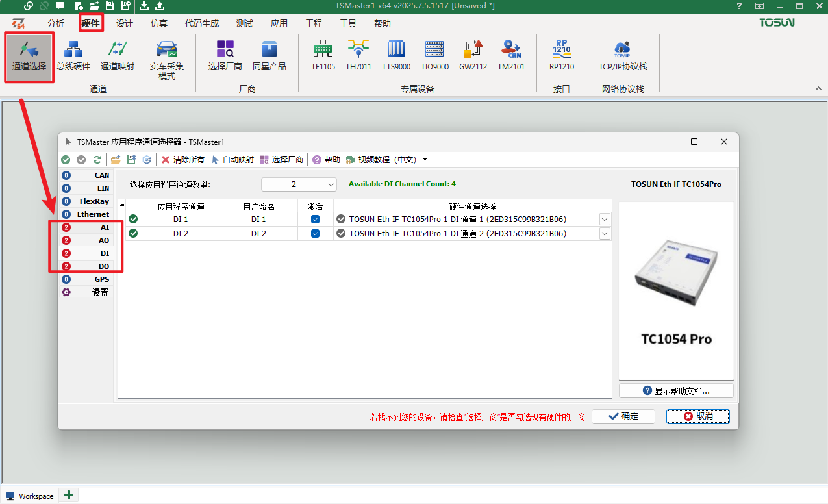Click the upload arrow icon in title bar
This screenshot has width=828, height=504.
coord(160,6)
